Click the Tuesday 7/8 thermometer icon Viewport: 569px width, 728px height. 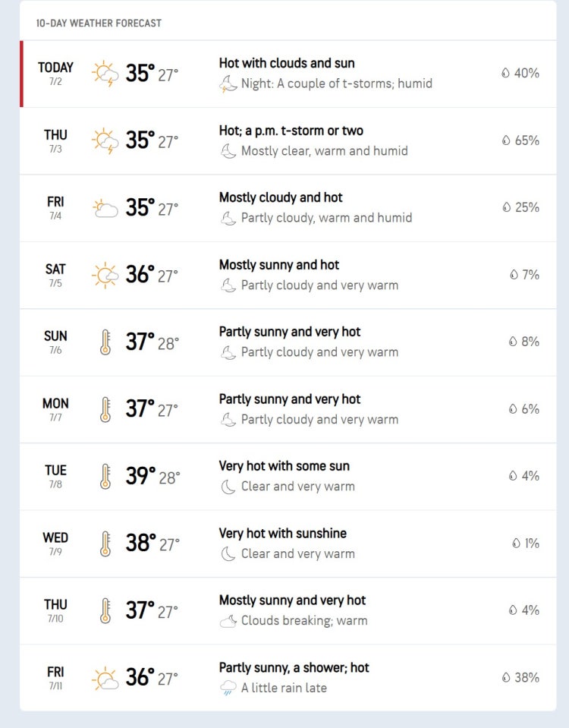pos(105,477)
